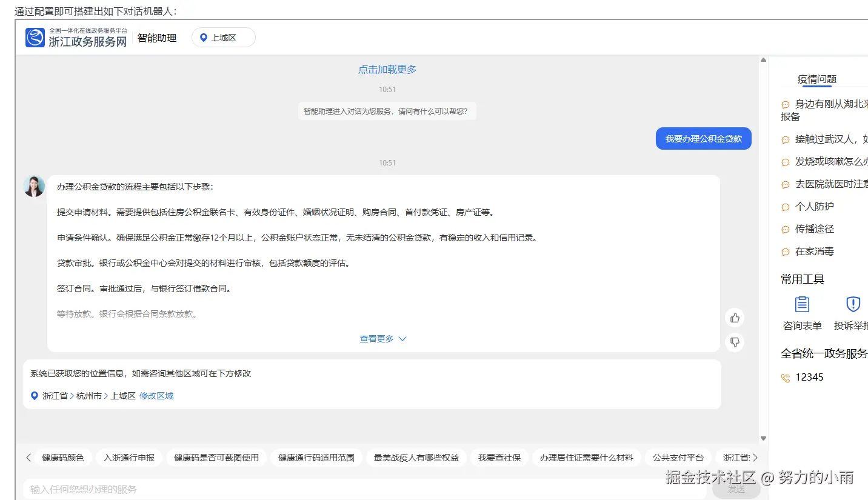Switch to the 疫情问题 tab
Screen dimensions: 868x500
coord(817,79)
